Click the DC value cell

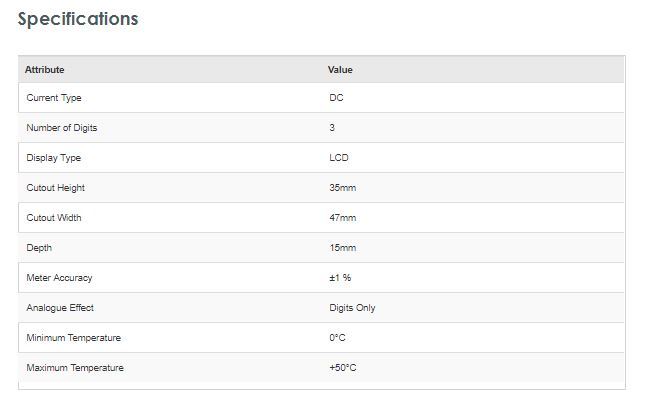pyautogui.click(x=336, y=98)
